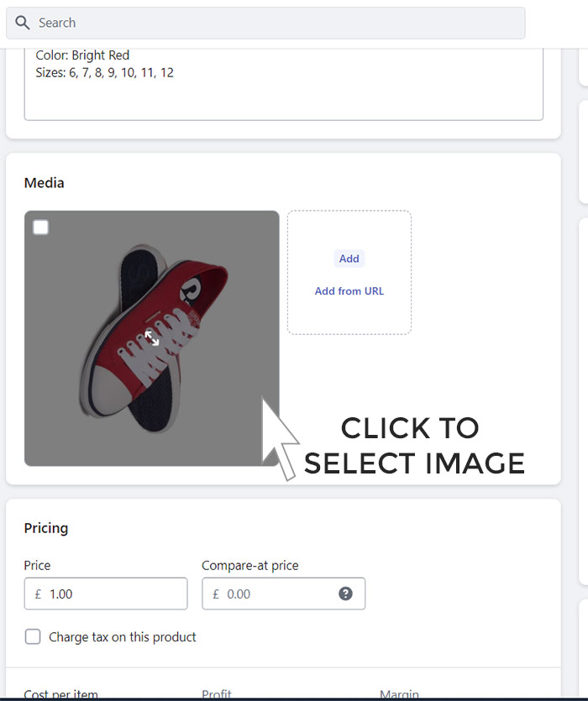Click the search magnifying glass icon
Image resolution: width=588 pixels, height=701 pixels.
point(22,23)
